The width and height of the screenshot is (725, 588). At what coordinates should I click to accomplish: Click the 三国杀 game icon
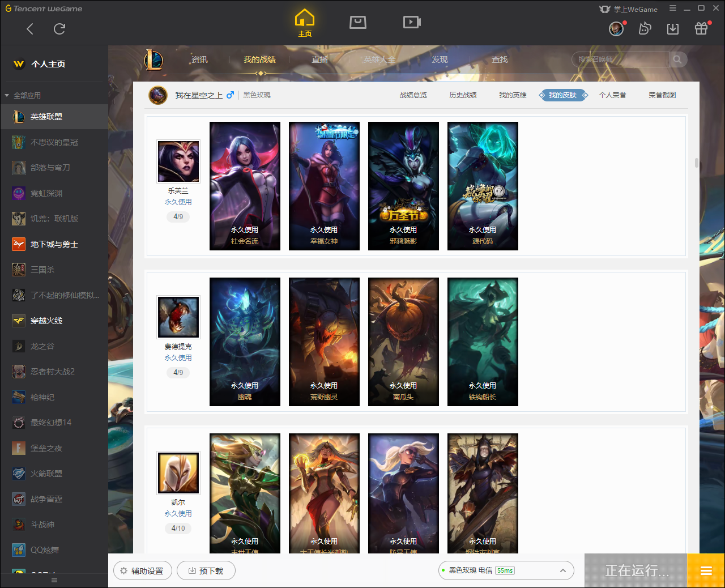click(19, 270)
